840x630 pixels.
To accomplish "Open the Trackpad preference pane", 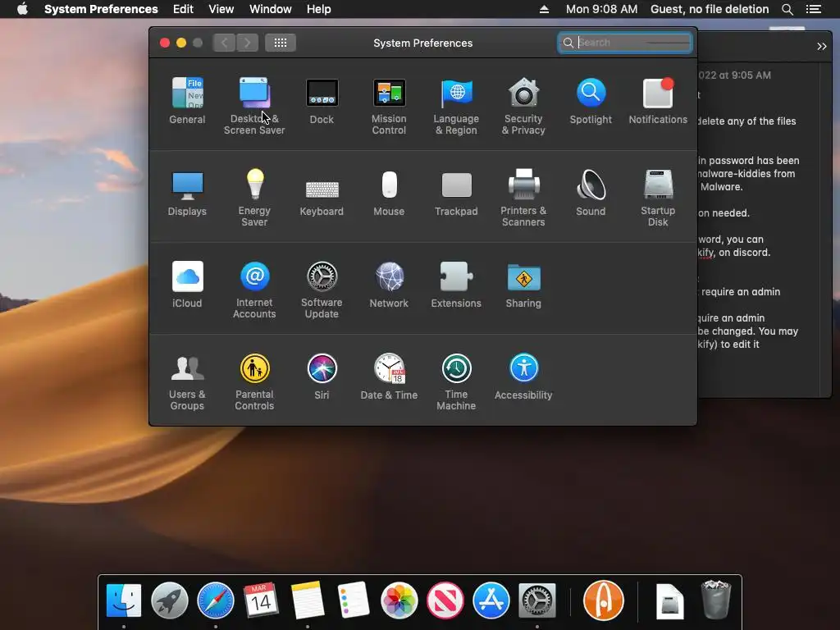I will pyautogui.click(x=456, y=193).
